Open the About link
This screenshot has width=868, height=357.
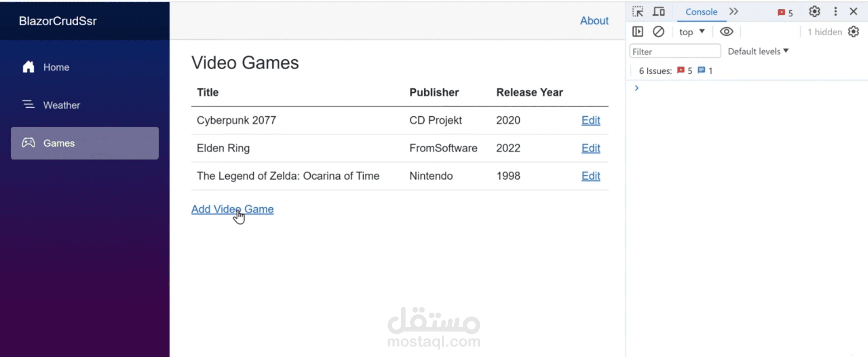point(594,21)
